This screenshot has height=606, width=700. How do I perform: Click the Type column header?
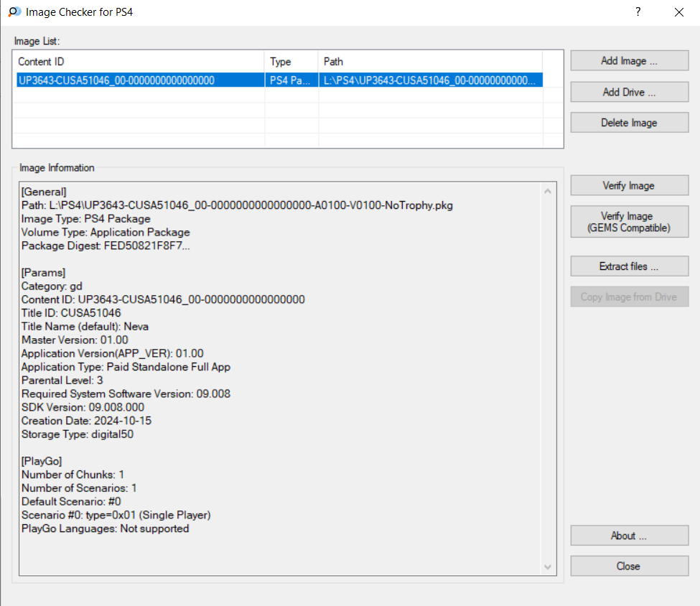[291, 62]
